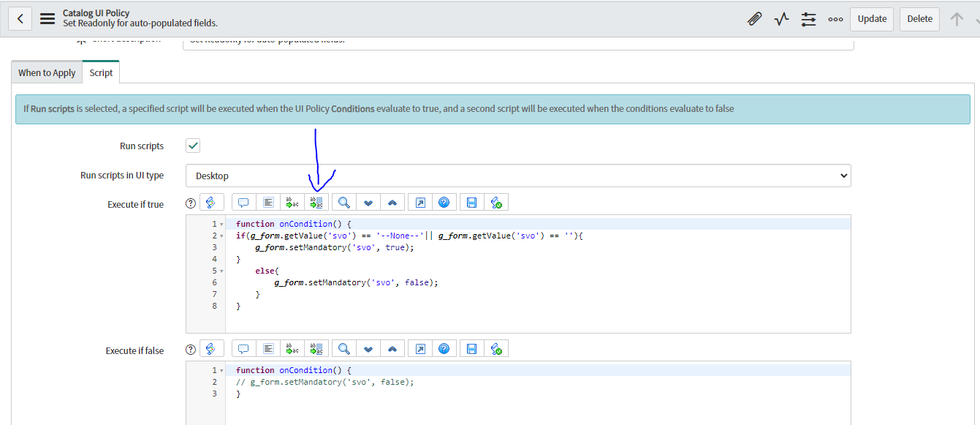Select the Script tab
Screen dimensions: 980x425
click(101, 72)
